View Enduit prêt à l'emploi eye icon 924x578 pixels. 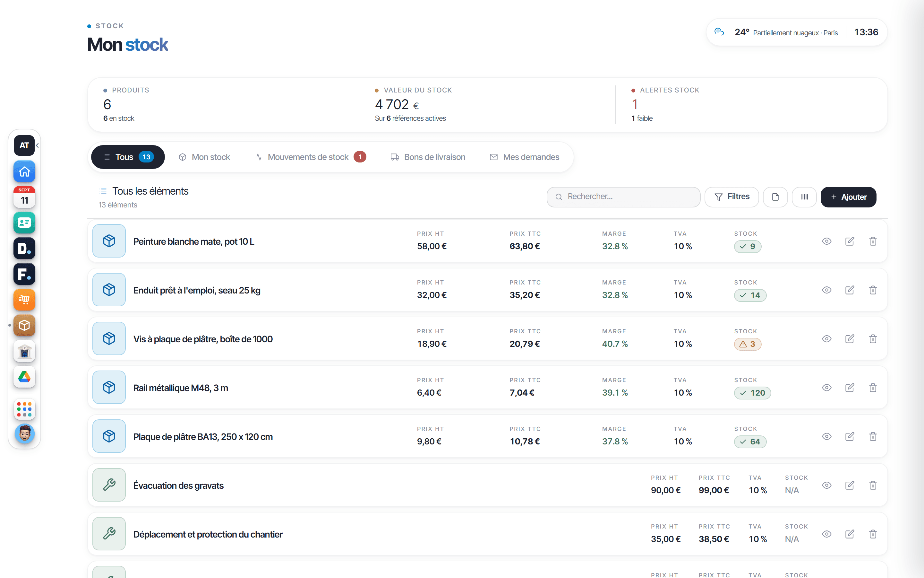point(827,290)
